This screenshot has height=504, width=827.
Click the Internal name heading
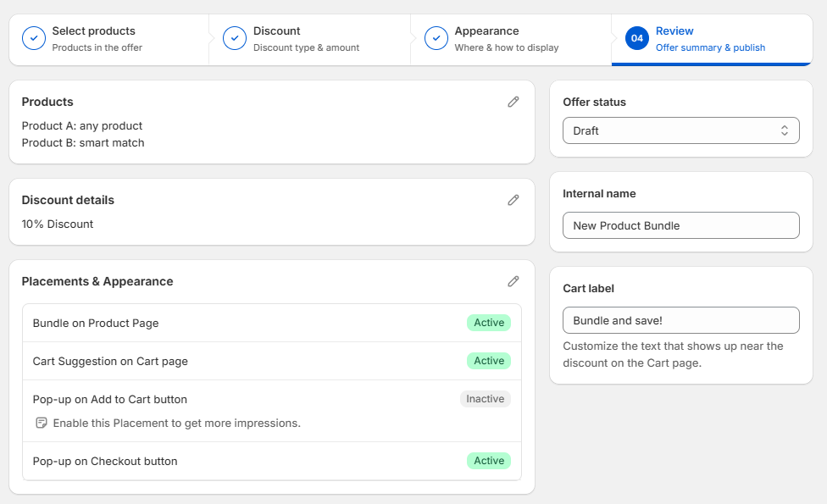pyautogui.click(x=598, y=193)
